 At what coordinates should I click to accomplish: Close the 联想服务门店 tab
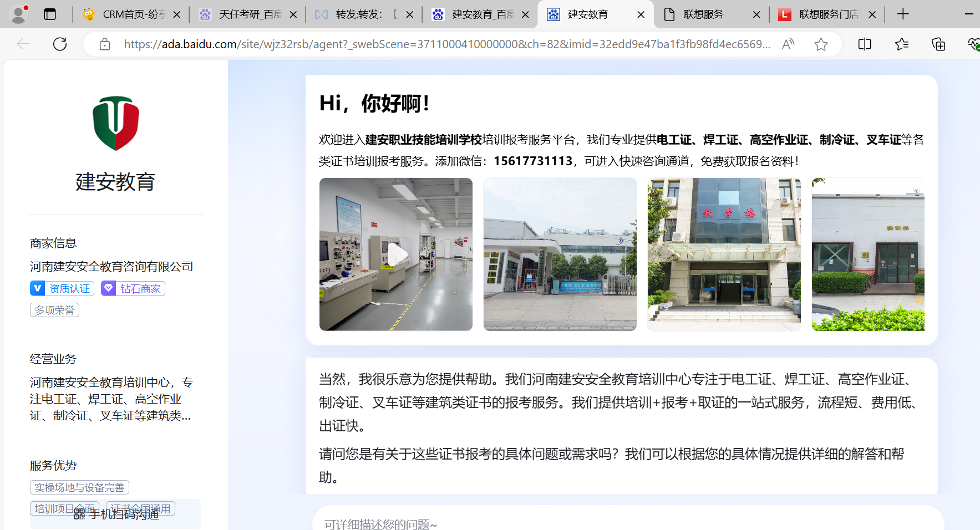click(872, 15)
